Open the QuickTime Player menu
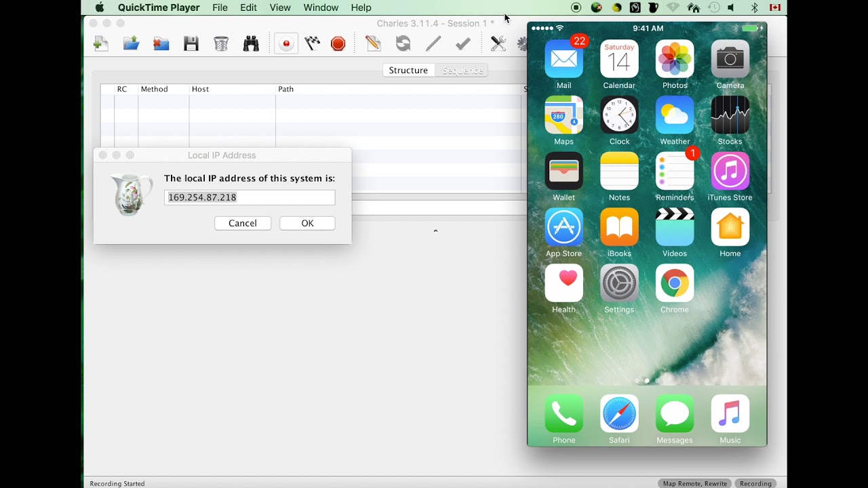Screen dimensions: 868x488 click(159, 7)
